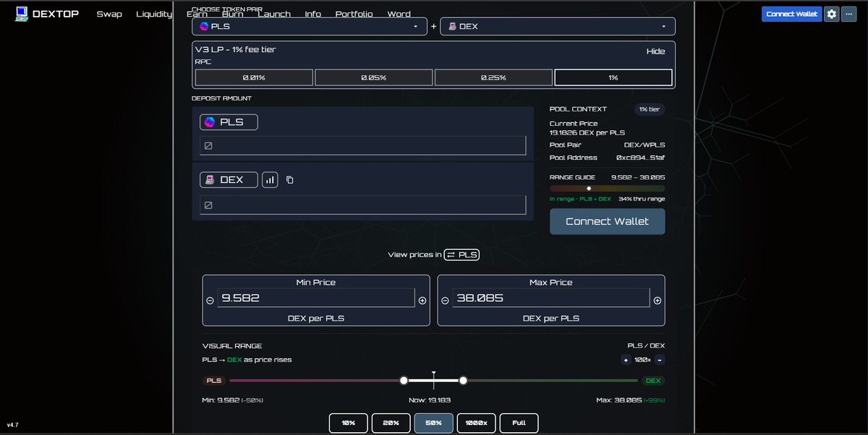Viewport: 868px width, 435px height.
Task: Click the PLS deposit amount field
Action: point(363,145)
